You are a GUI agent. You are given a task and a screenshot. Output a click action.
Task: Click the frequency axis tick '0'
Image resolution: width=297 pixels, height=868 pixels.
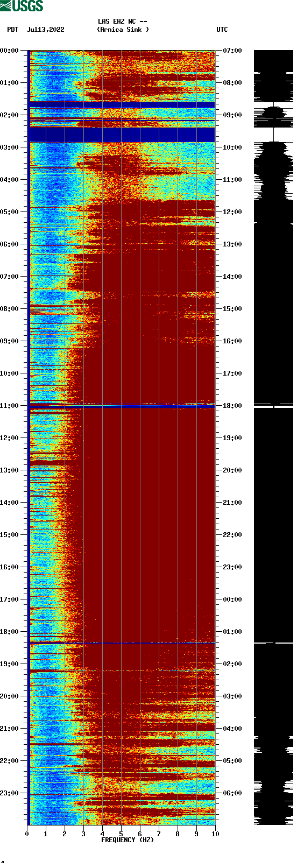point(27,834)
